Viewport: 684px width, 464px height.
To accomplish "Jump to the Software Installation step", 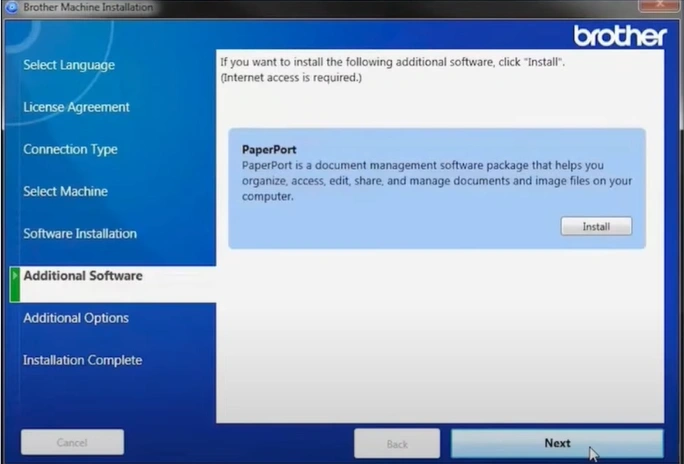I will 80,233.
